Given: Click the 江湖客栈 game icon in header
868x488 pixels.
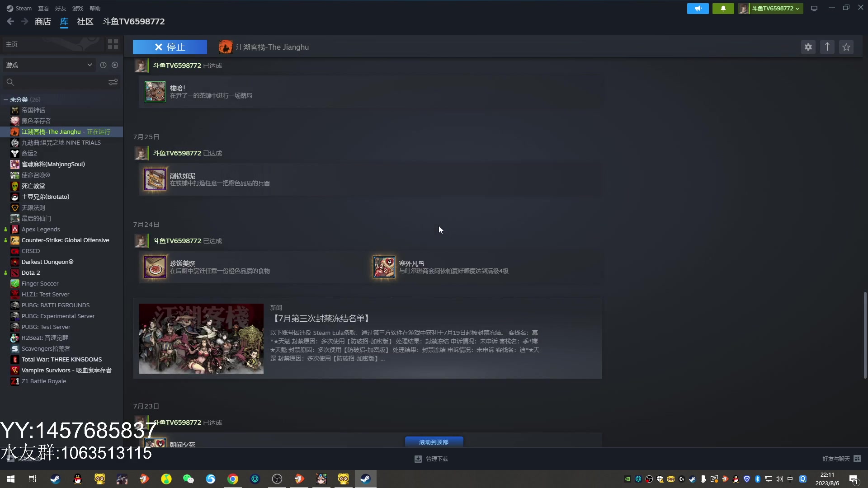Looking at the screenshot, I should (x=226, y=47).
